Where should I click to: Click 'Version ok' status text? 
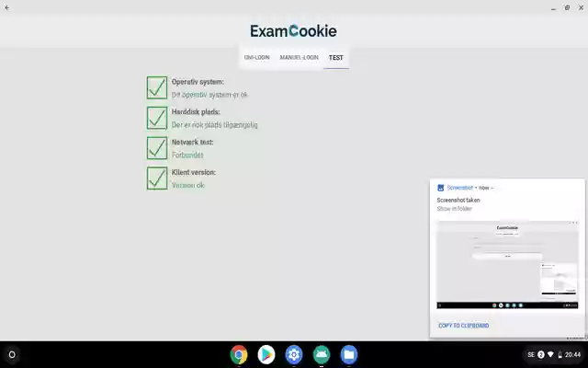coord(188,185)
